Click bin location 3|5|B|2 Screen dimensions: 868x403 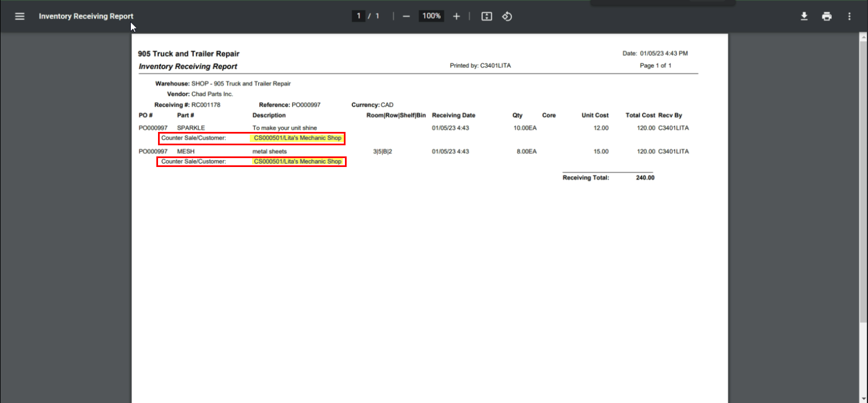(x=383, y=151)
